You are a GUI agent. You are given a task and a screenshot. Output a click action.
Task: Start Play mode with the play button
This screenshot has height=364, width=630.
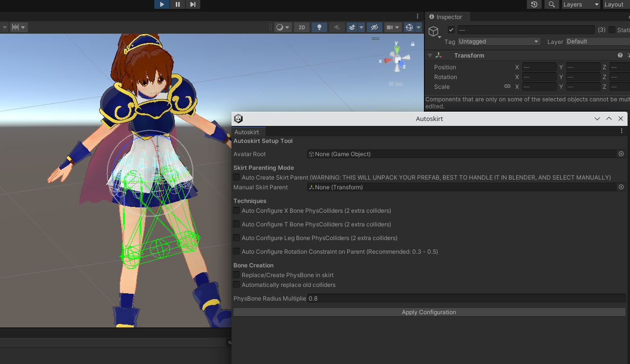(162, 4)
